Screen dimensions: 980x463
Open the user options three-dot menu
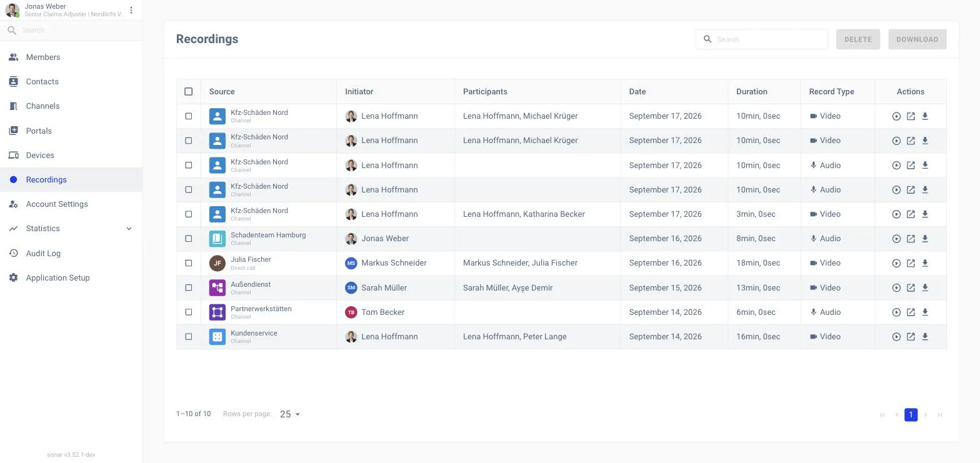click(x=131, y=10)
